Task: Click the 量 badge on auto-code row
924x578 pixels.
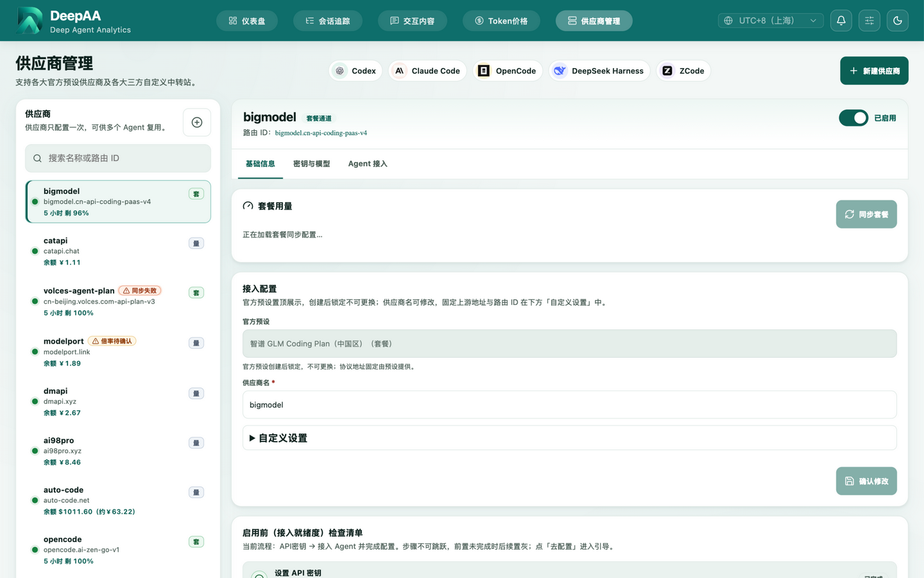Action: point(196,493)
